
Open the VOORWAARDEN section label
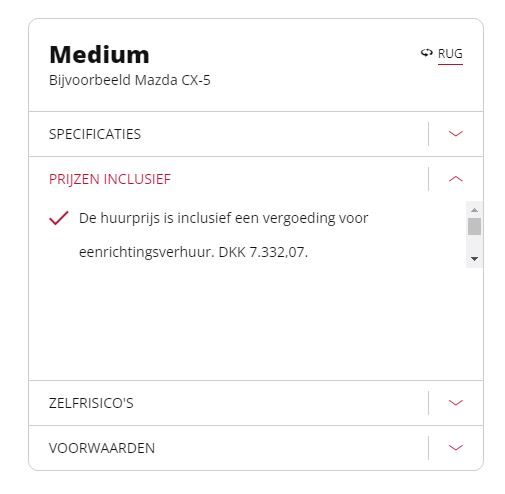pyautogui.click(x=102, y=448)
